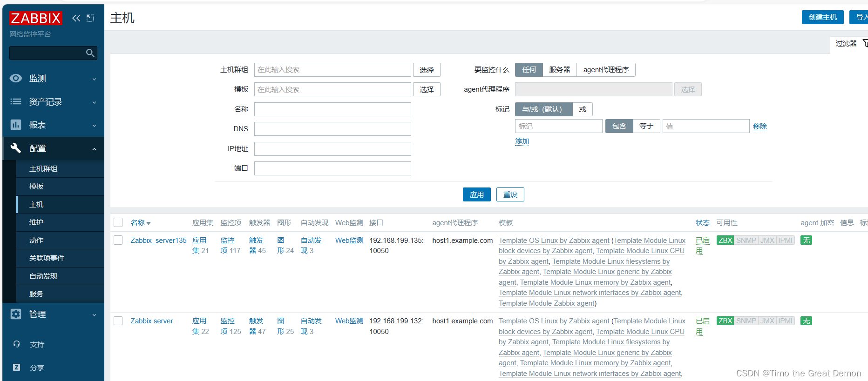Image resolution: width=868 pixels, height=381 pixels.
Task: Open 维护 in configuration submenu
Action: [60, 222]
